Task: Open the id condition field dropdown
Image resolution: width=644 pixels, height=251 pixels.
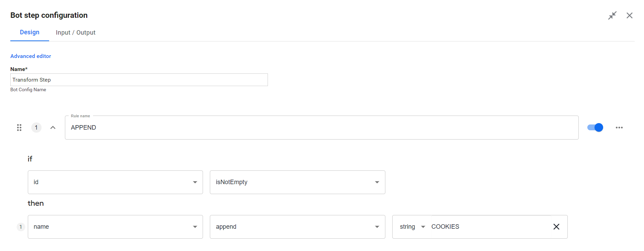Action: click(115, 182)
